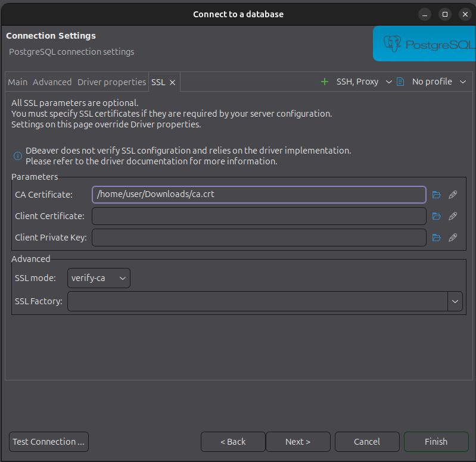476x462 pixels.
Task: Click the profile document icon
Action: click(x=400, y=82)
